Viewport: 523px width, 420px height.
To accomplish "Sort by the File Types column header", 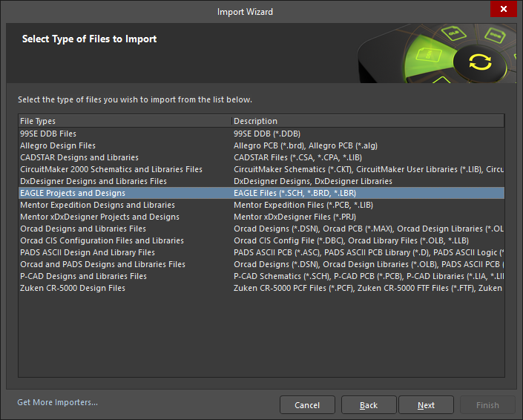I will pos(125,121).
